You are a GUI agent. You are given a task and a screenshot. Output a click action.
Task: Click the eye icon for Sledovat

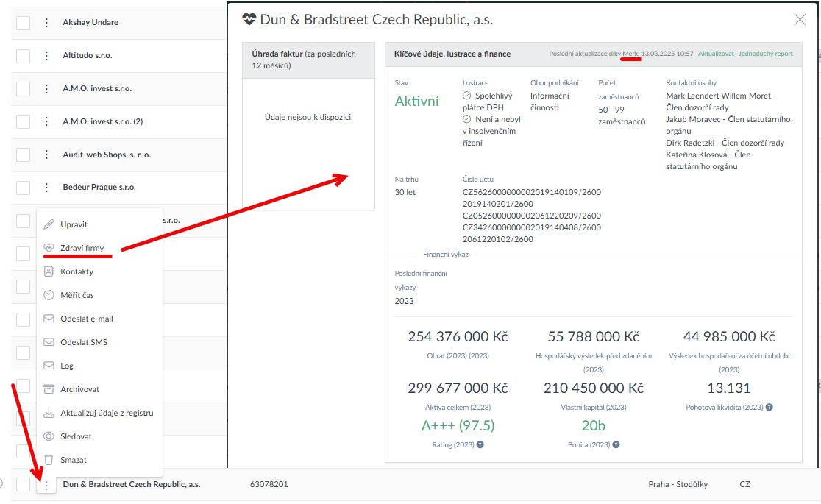[49, 436]
